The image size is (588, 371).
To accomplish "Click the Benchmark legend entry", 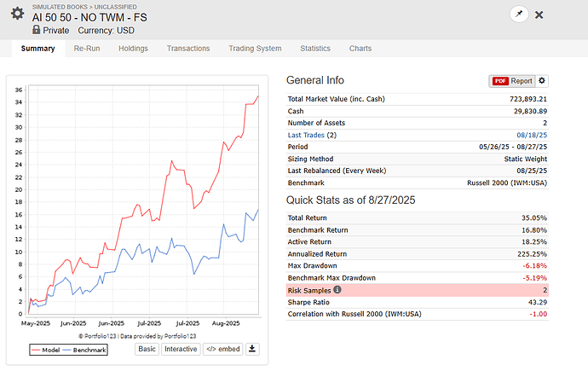I will (x=84, y=350).
